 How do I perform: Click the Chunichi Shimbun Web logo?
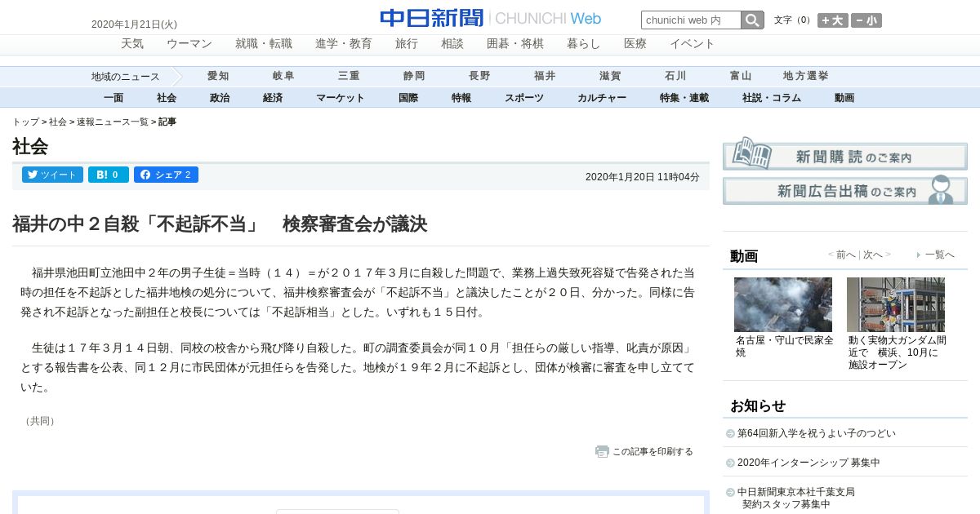[x=491, y=18]
